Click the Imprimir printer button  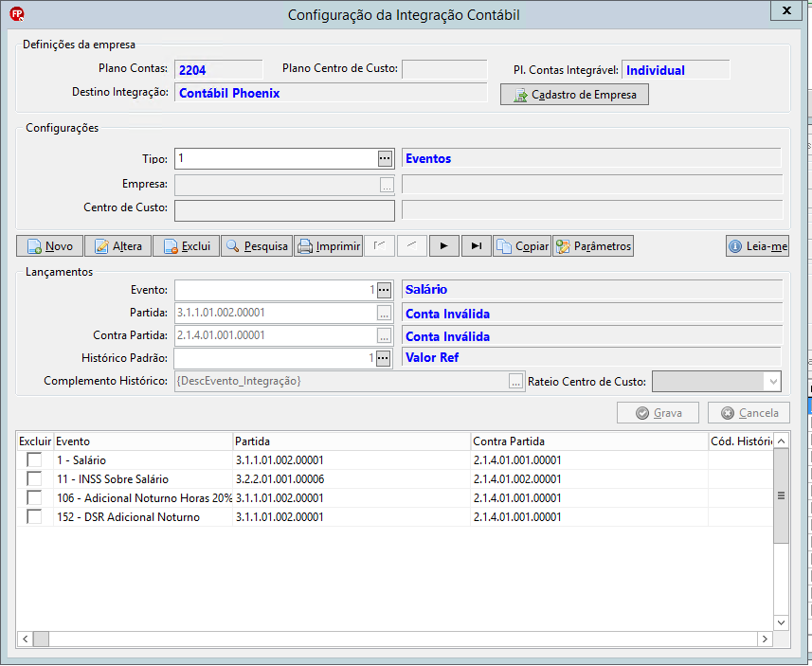329,246
